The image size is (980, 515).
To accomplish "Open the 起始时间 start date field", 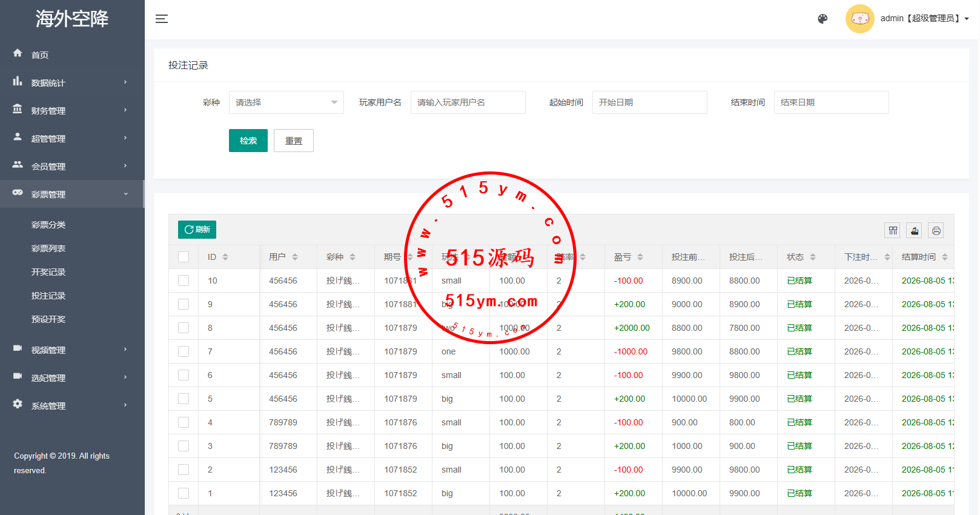I will click(650, 102).
